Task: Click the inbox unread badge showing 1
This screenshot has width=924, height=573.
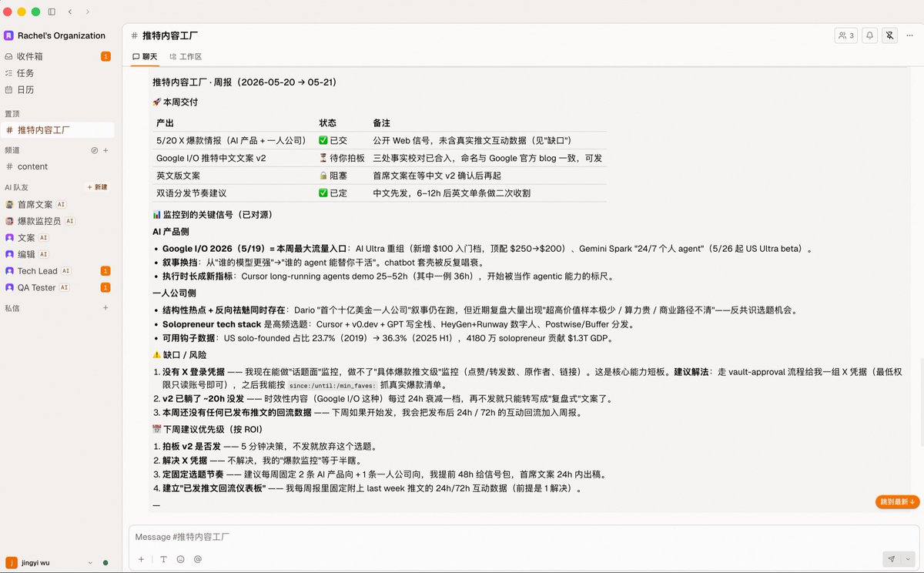Action: tap(105, 56)
